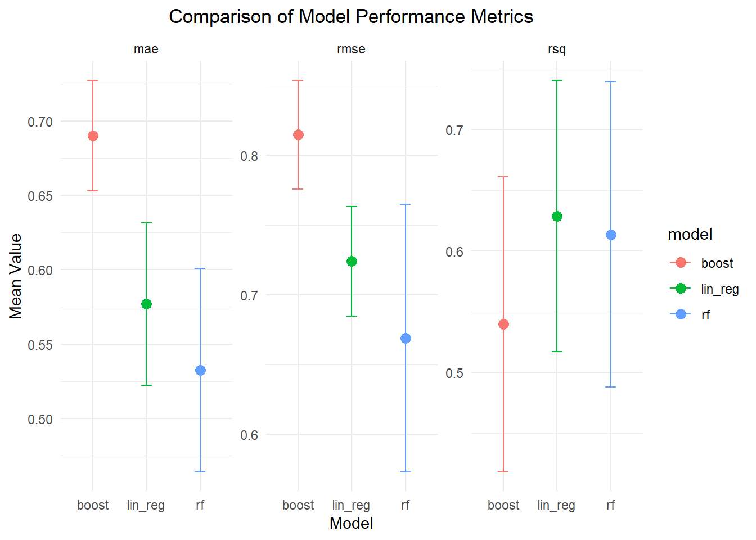756x540 pixels.
Task: Select the rf data point in mae panel
Action: click(200, 370)
